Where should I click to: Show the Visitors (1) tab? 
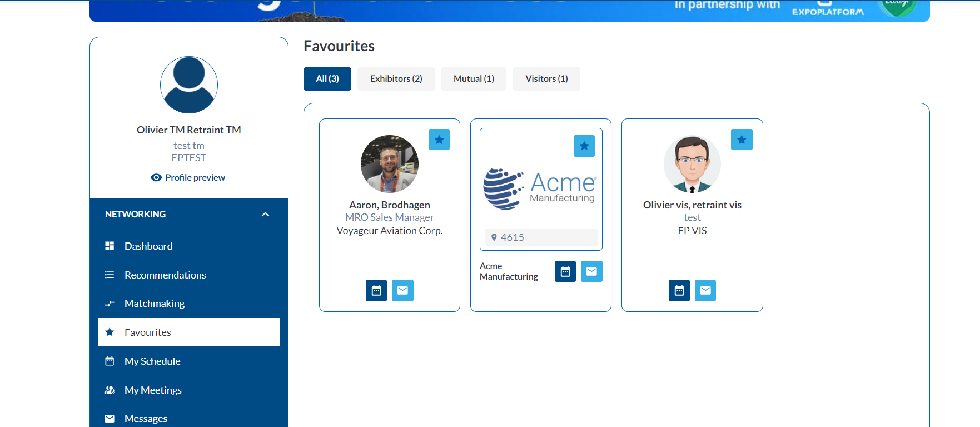pos(546,79)
